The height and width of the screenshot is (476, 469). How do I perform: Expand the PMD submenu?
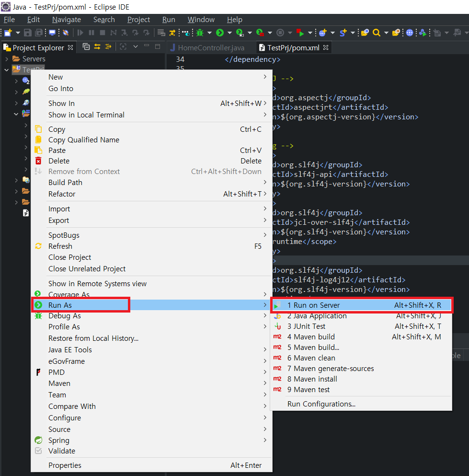pyautogui.click(x=151, y=372)
